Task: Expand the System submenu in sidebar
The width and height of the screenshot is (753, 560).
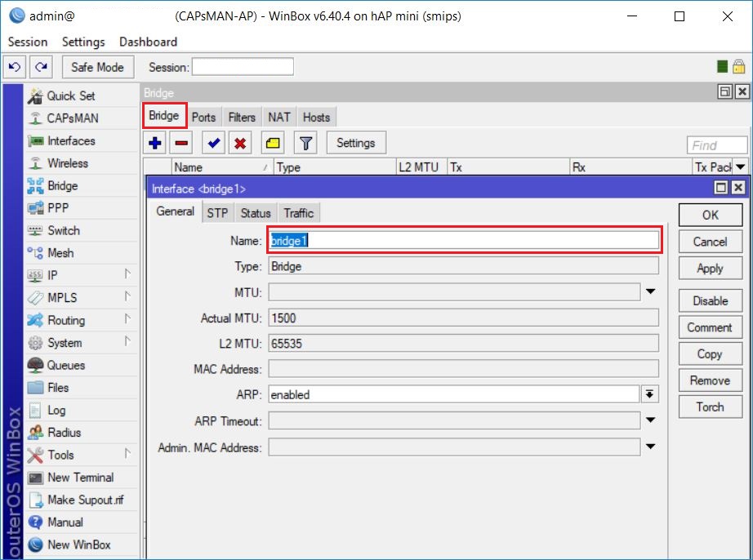Action: tap(81, 343)
